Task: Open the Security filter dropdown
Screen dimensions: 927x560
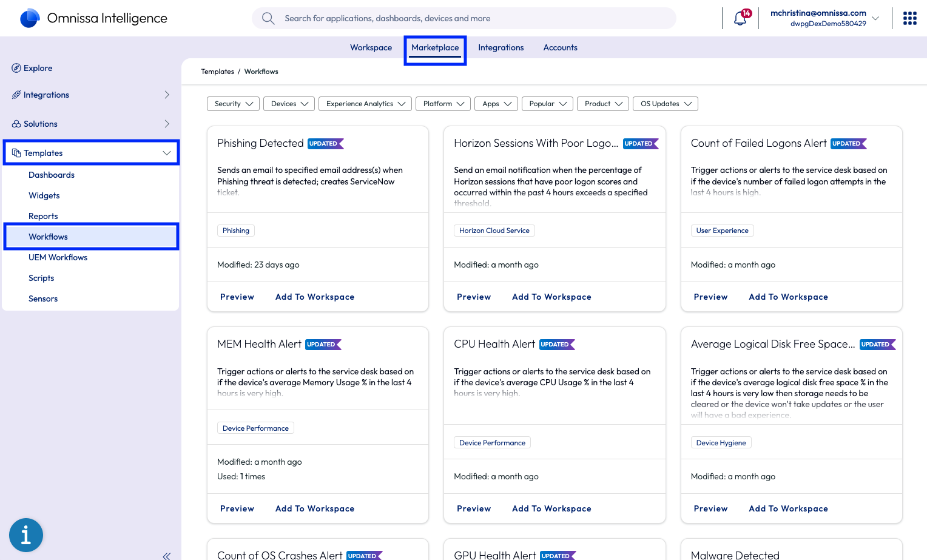Action: tap(233, 104)
